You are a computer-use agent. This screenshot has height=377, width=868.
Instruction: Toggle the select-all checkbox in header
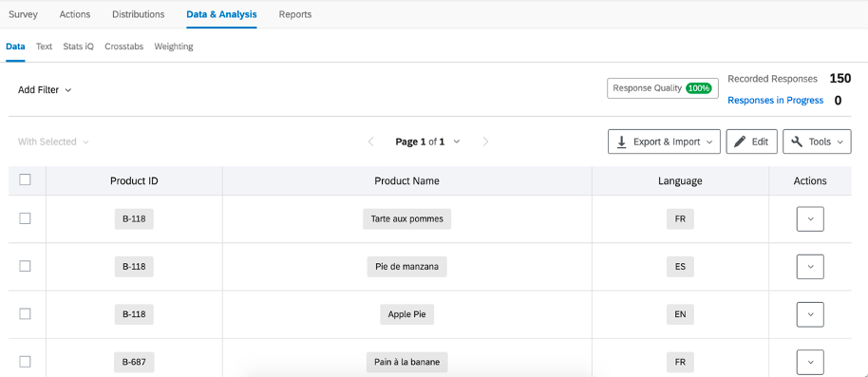(x=25, y=179)
